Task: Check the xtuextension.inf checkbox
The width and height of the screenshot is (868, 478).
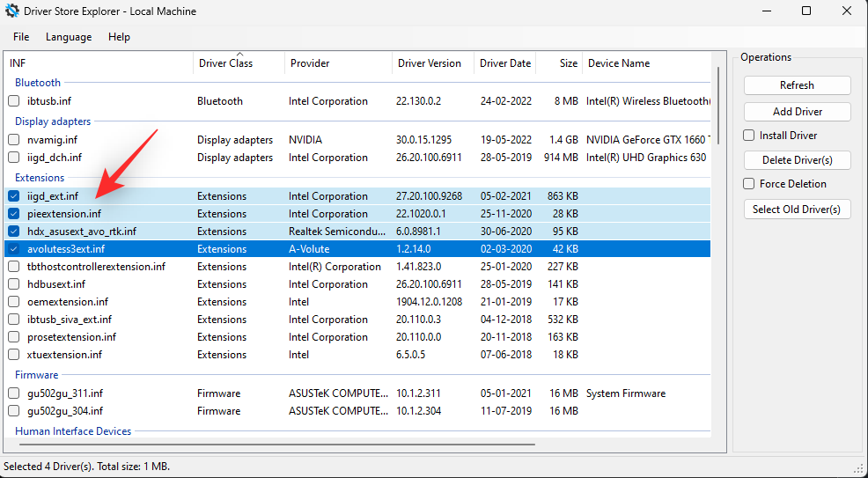Action: click(14, 355)
